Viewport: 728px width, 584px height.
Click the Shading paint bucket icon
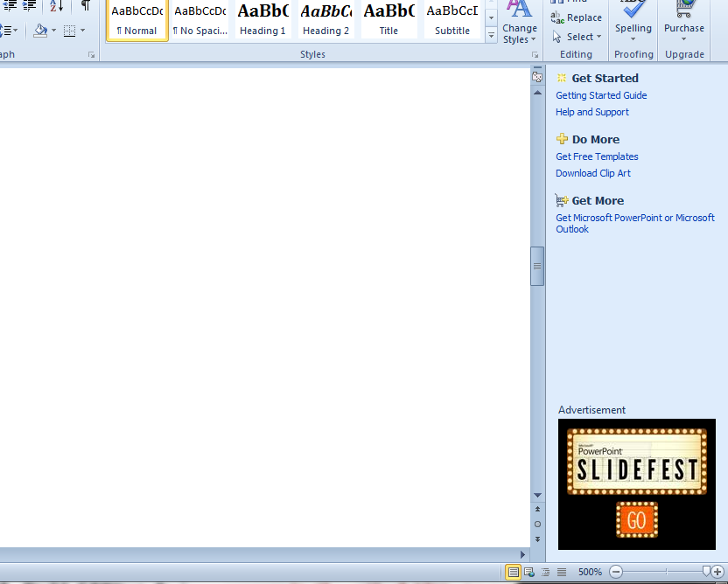40,31
